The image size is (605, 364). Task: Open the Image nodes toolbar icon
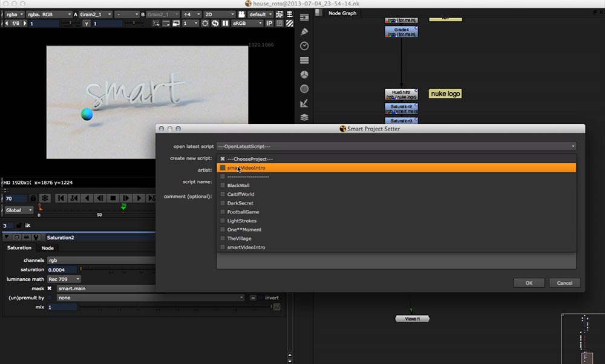point(304,18)
